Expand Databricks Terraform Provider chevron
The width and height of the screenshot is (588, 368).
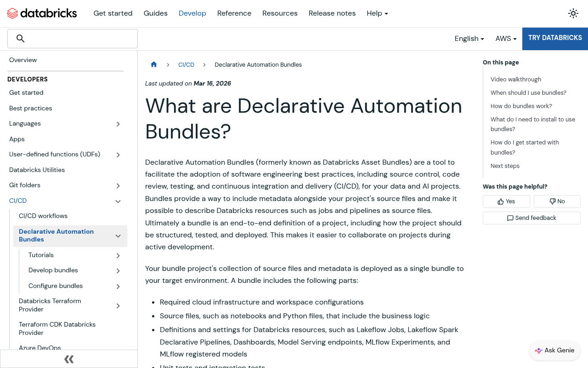pos(118,306)
